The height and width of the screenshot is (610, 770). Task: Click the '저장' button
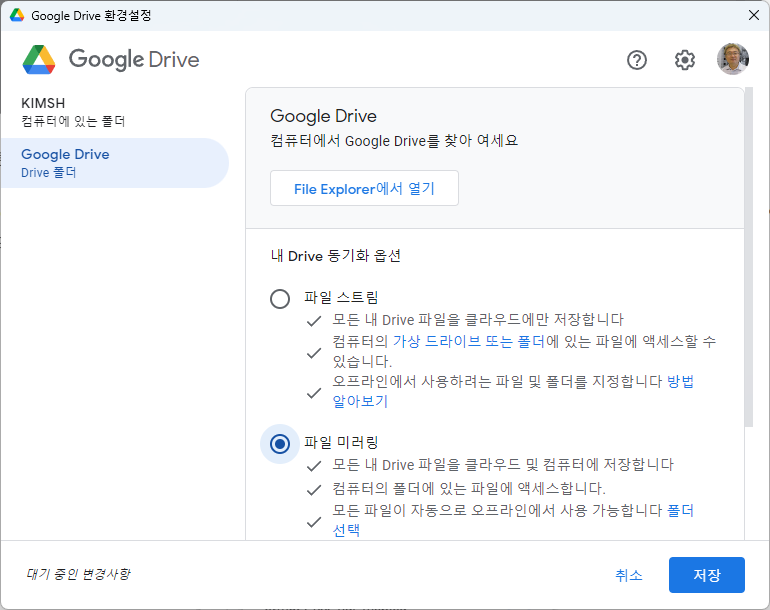tap(706, 576)
